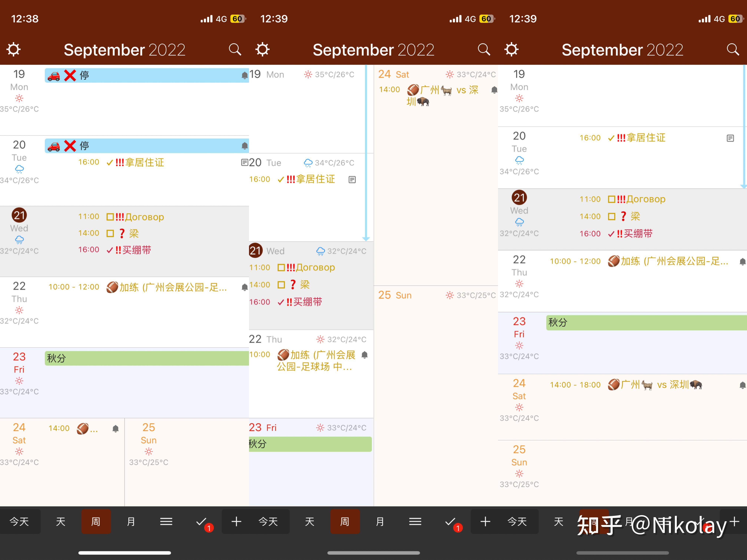Uncheck completed 拿居住证 task, left screenshot
747x560 pixels.
click(x=110, y=163)
